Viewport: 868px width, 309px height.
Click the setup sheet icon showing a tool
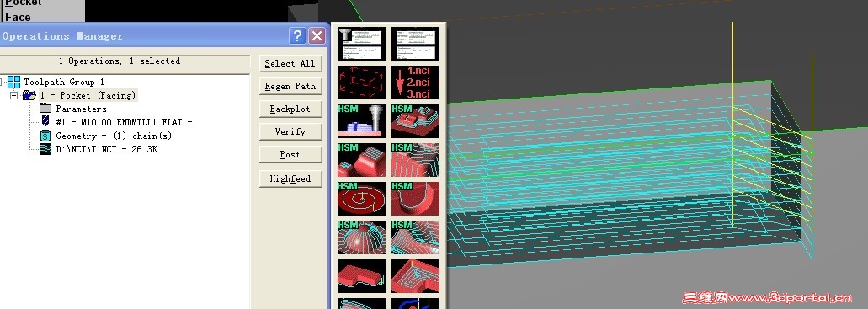(361, 44)
